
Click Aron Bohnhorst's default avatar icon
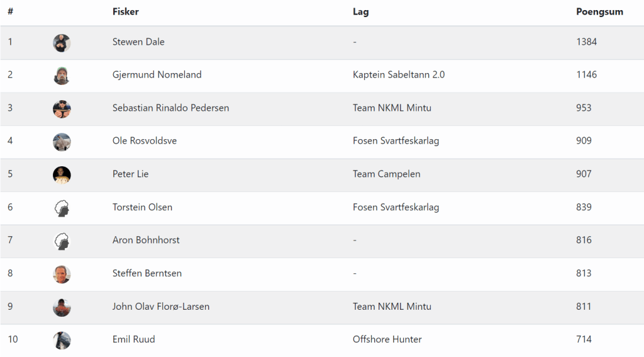click(62, 241)
